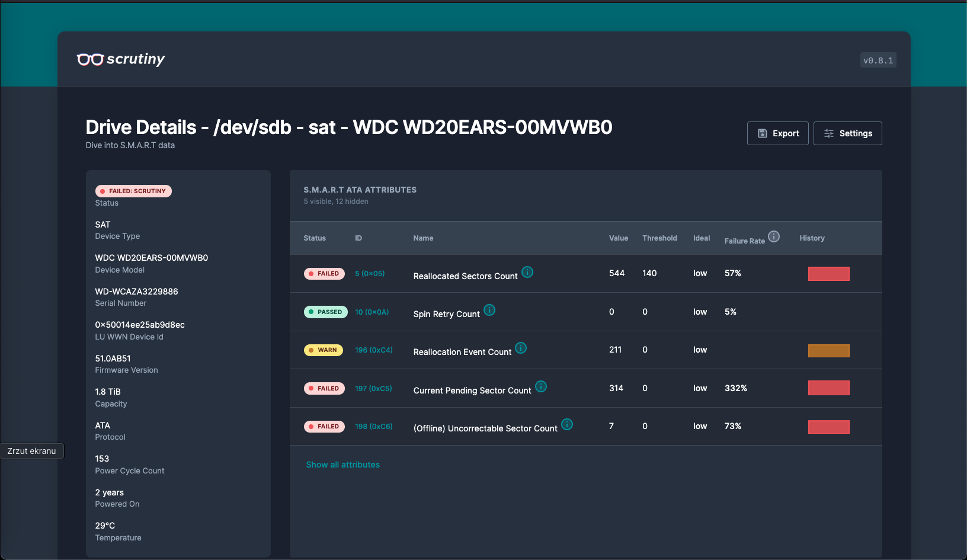Click the History column header

[812, 238]
